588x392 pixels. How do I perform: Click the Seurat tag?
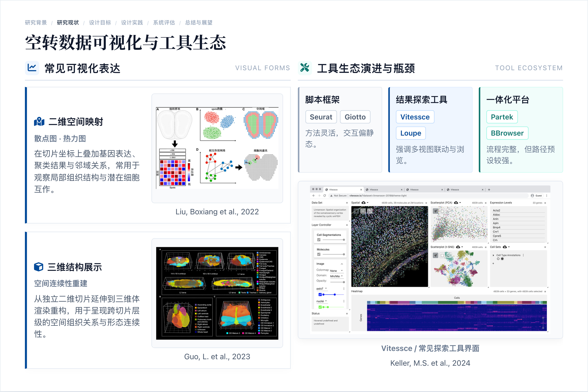[321, 117]
